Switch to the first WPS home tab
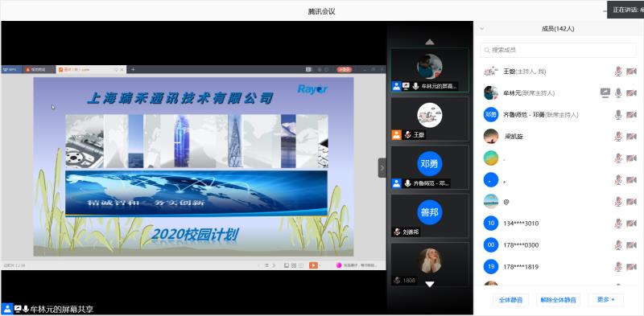 coord(11,70)
